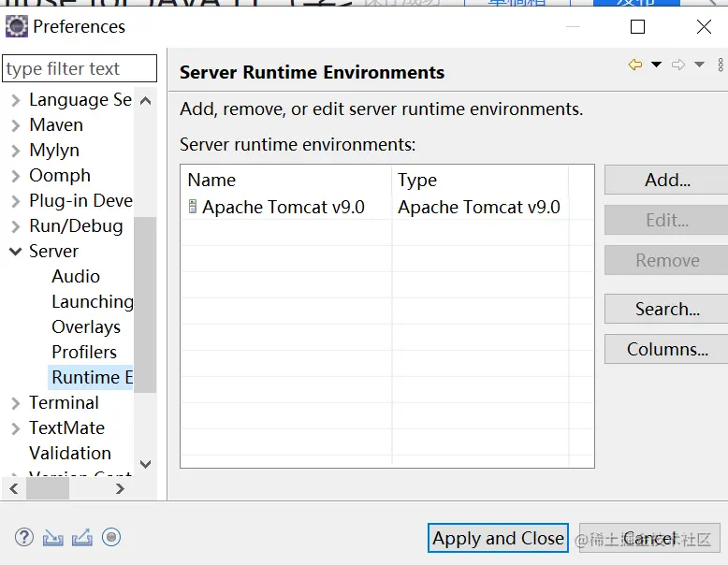Image resolution: width=728 pixels, height=565 pixels.
Task: Click the Add... button
Action: pos(666,181)
